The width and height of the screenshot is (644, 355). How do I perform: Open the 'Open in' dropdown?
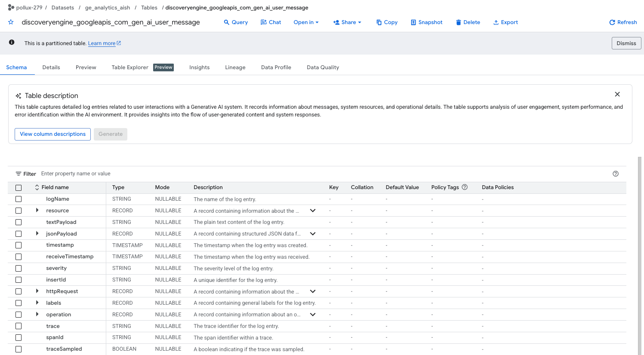306,22
